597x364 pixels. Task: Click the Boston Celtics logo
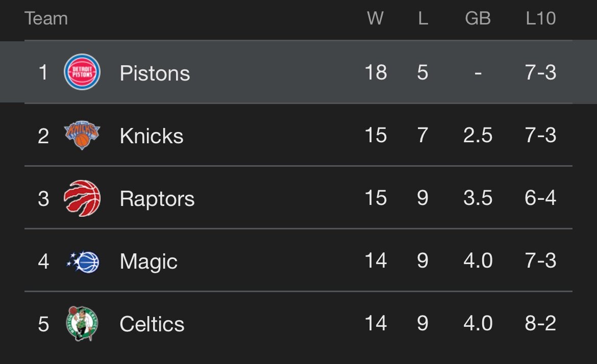82,324
